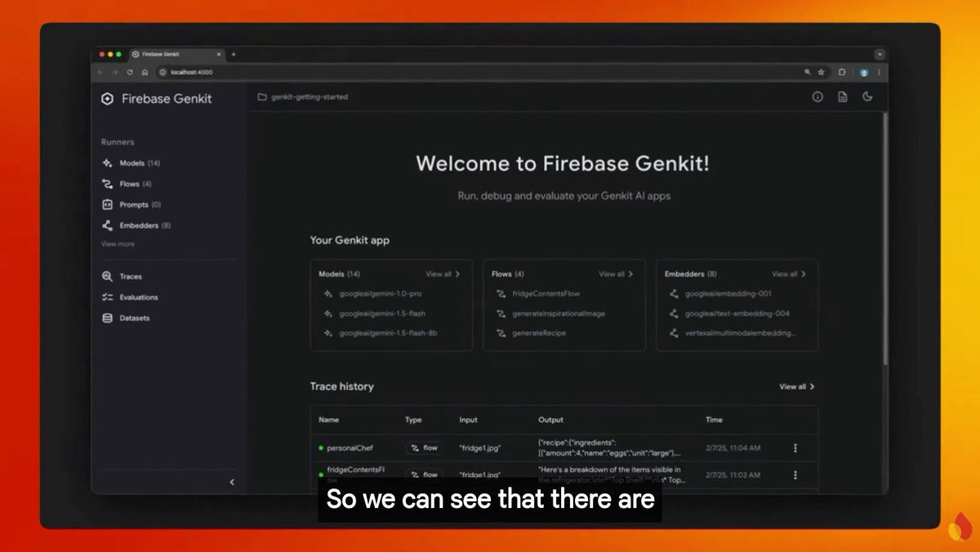The height and width of the screenshot is (552, 980).
Task: Click the Time column header
Action: [714, 420]
